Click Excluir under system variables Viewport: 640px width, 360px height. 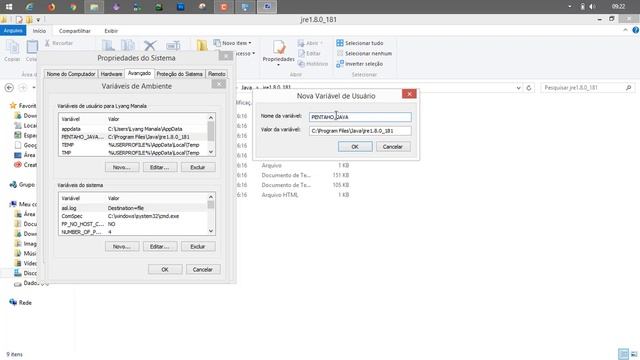tap(198, 247)
